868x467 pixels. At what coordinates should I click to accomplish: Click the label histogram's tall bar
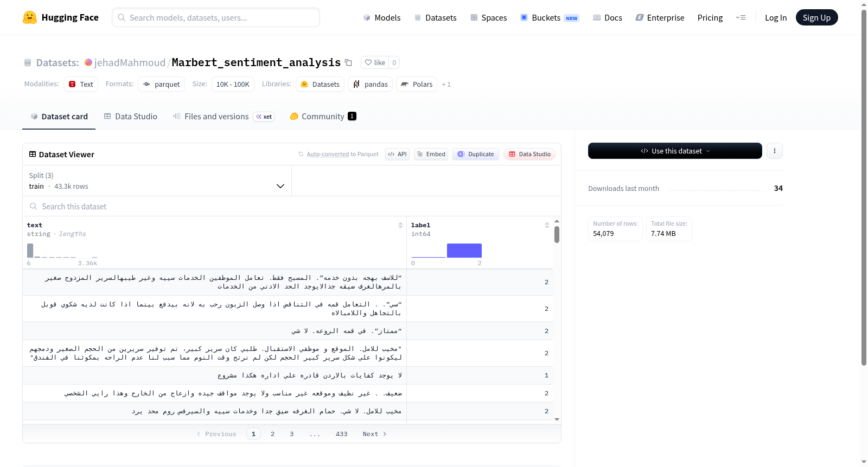(x=464, y=251)
